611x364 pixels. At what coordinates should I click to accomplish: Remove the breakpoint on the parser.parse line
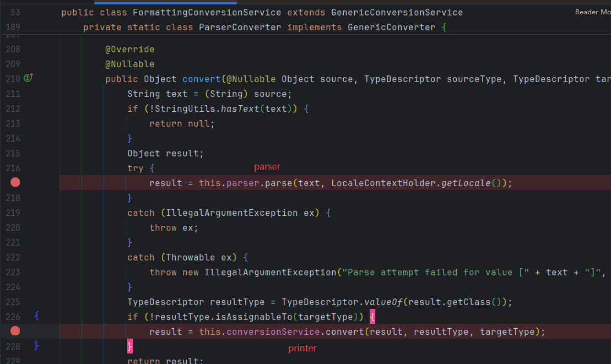pyautogui.click(x=15, y=182)
